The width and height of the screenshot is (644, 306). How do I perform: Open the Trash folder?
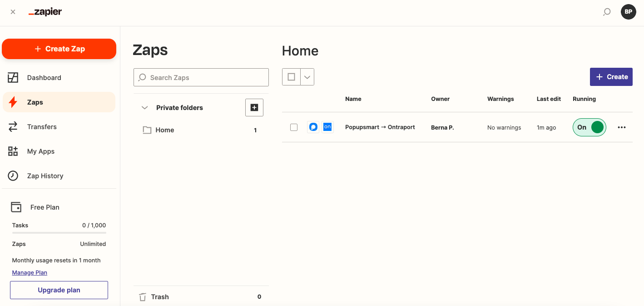point(201,297)
